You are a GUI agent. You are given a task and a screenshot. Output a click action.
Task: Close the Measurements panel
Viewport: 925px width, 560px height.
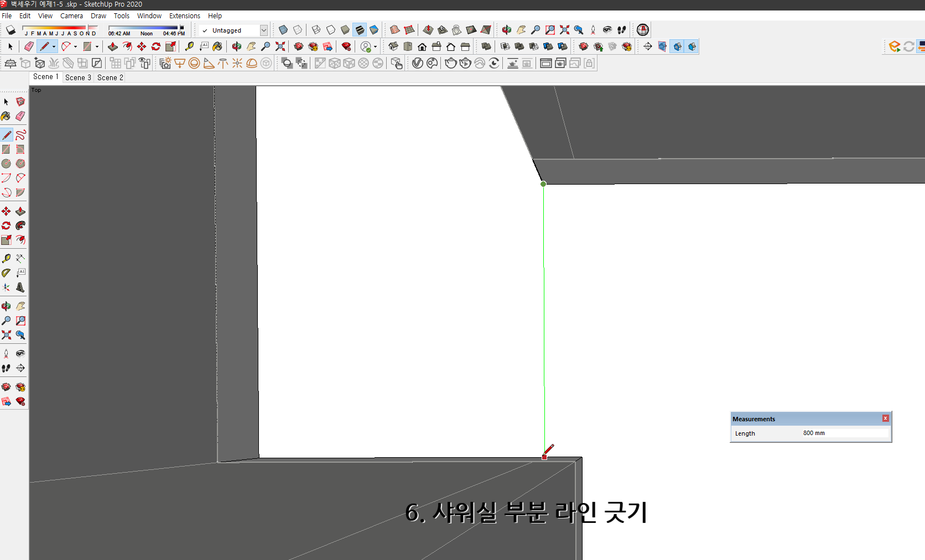coord(886,418)
